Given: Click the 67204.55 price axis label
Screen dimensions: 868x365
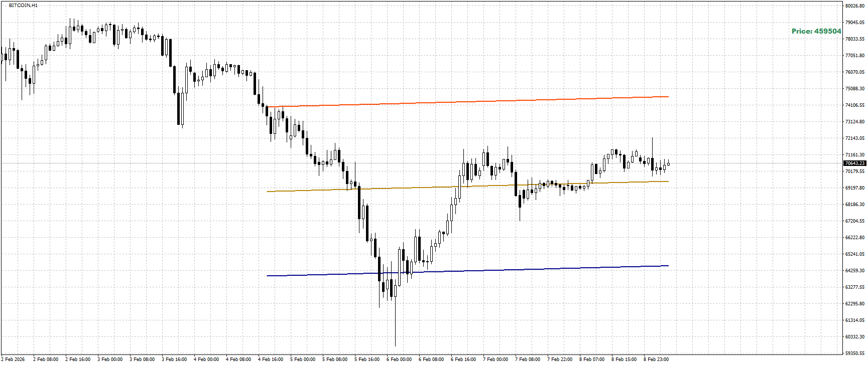Looking at the screenshot, I should pos(854,221).
